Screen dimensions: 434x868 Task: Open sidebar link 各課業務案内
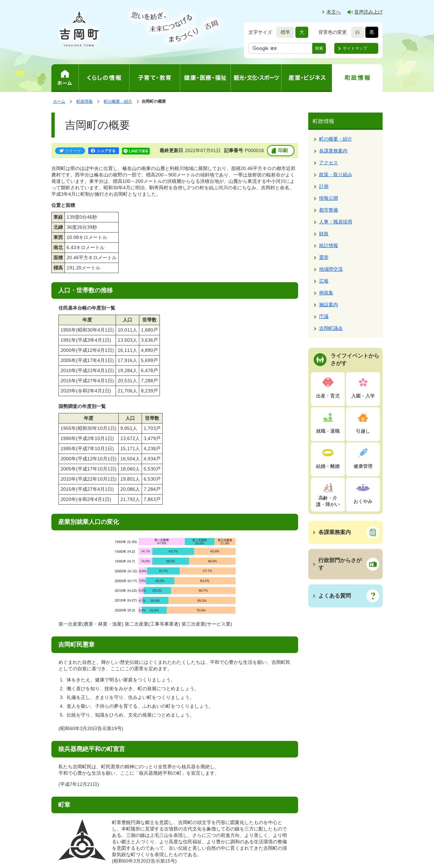click(x=333, y=151)
